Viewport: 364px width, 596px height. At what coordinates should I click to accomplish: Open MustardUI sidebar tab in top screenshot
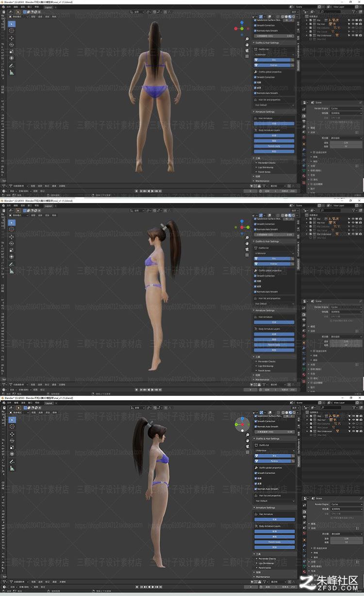(x=298, y=66)
